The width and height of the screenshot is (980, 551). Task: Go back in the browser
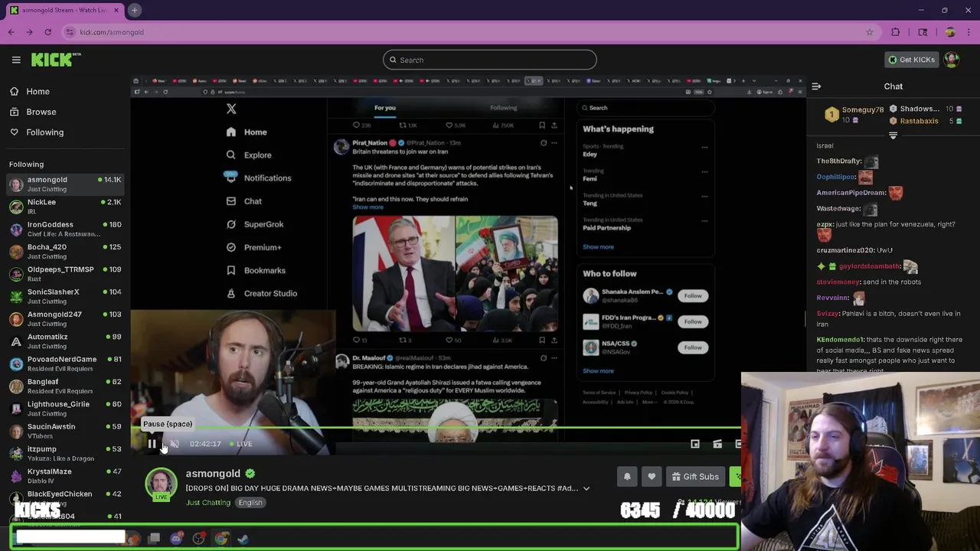pos(11,32)
